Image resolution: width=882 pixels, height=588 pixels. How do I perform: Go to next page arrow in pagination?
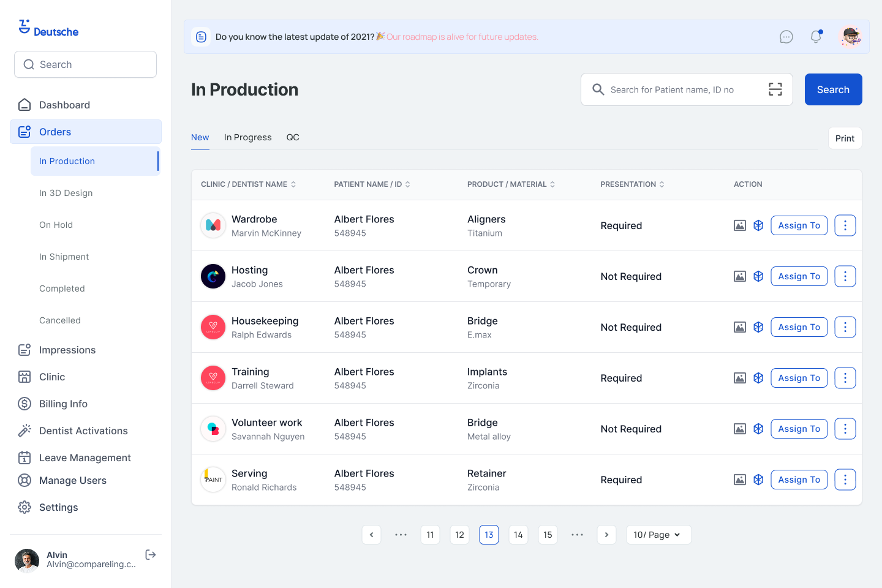click(606, 535)
